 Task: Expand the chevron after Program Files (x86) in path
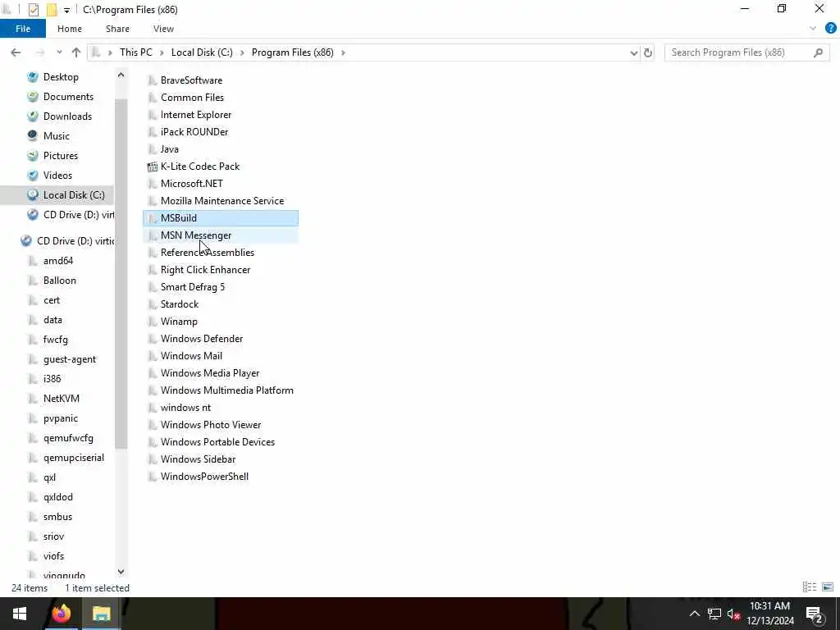[x=343, y=52]
